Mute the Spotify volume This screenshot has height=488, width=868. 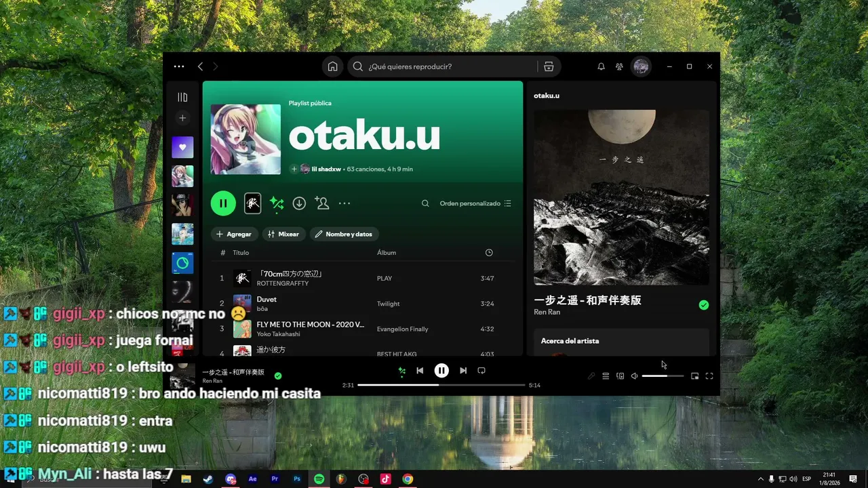point(634,376)
